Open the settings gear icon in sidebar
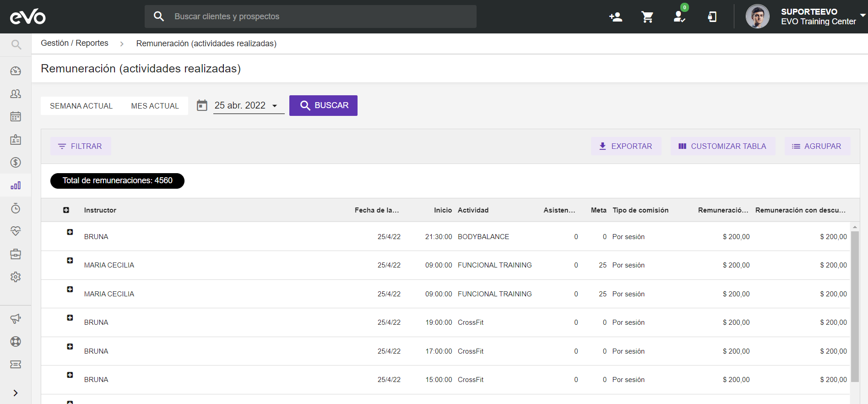This screenshot has height=404, width=868. [x=16, y=277]
